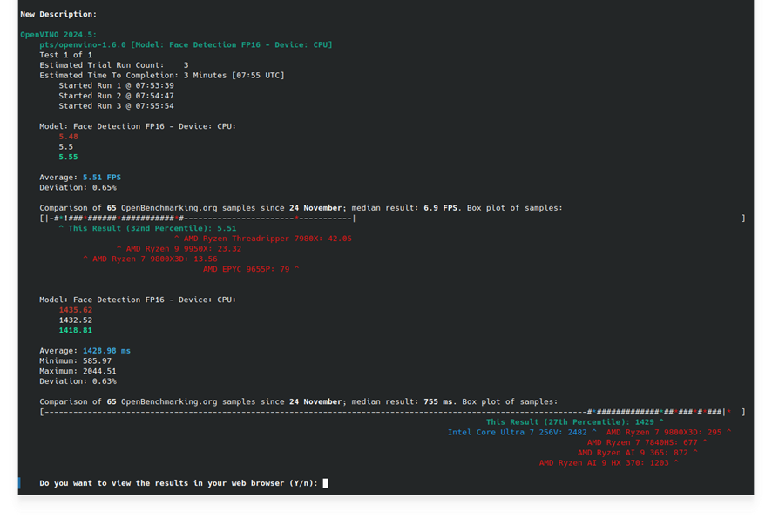This screenshot has height=532, width=772.
Task: Select the white 1432.52 result value
Action: tap(75, 320)
